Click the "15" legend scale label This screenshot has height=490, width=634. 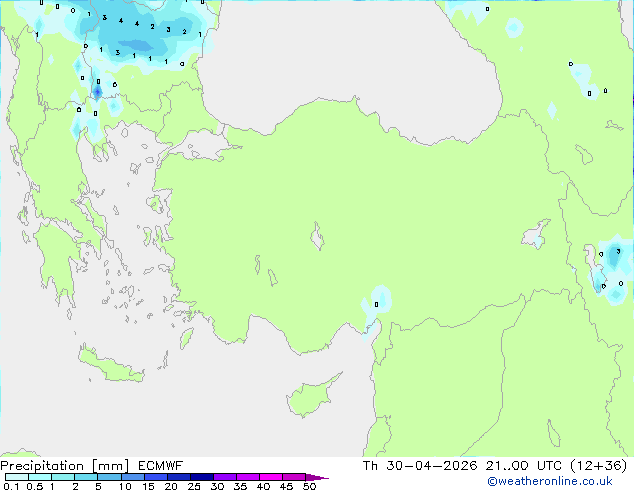pos(148,486)
